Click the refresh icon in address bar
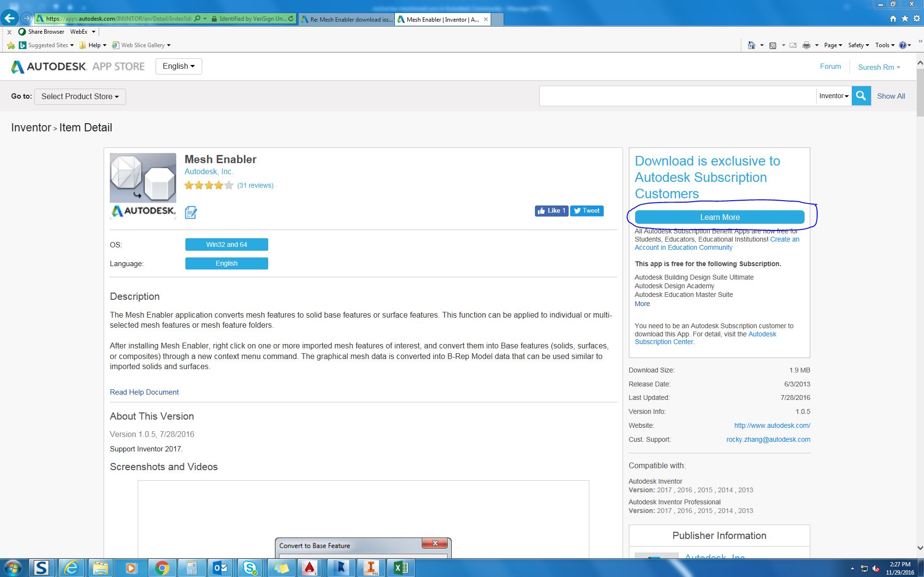Image resolution: width=924 pixels, height=577 pixels. pos(291,19)
